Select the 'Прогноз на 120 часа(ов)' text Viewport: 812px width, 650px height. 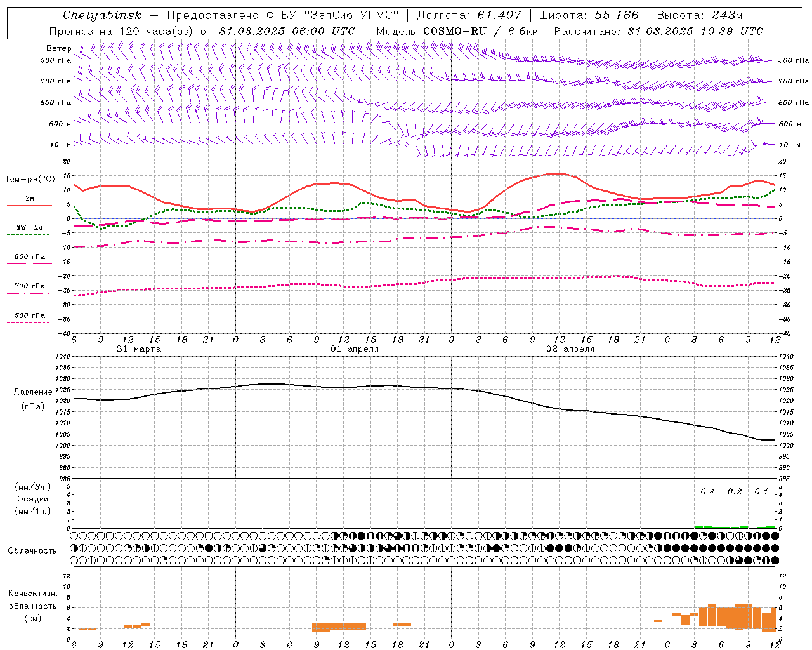point(122,31)
